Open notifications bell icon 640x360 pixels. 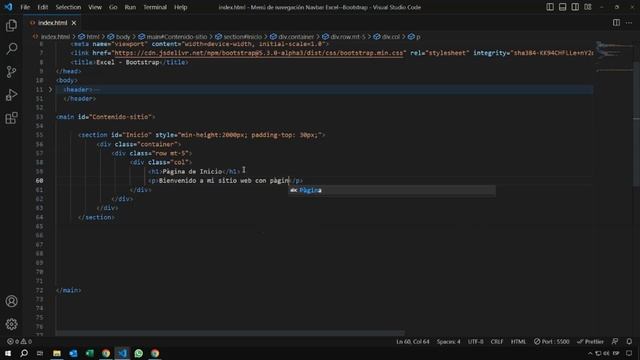tap(629, 342)
